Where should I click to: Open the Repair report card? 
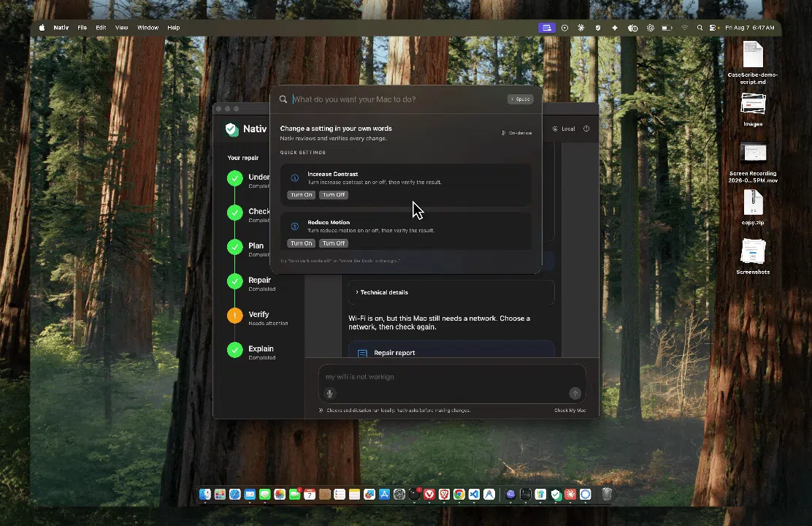451,350
